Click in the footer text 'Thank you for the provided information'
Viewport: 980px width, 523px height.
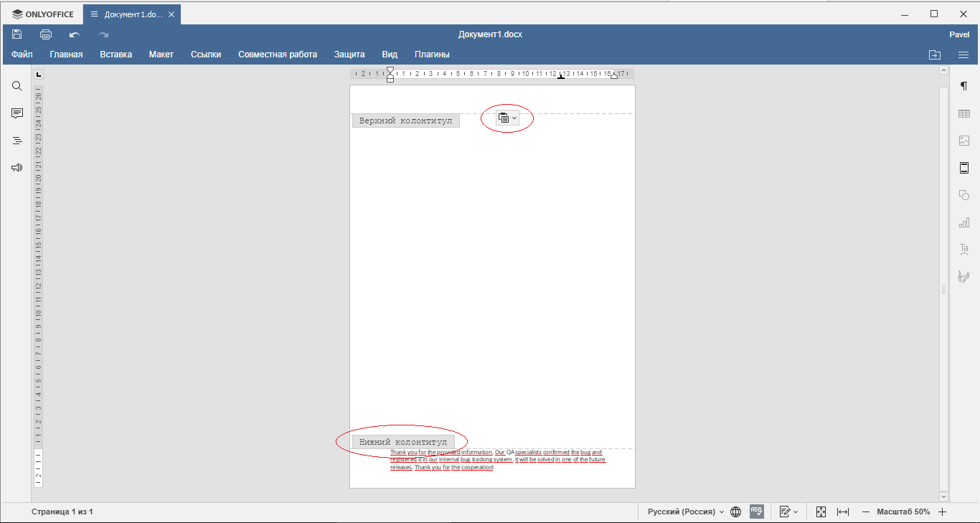[441, 453]
